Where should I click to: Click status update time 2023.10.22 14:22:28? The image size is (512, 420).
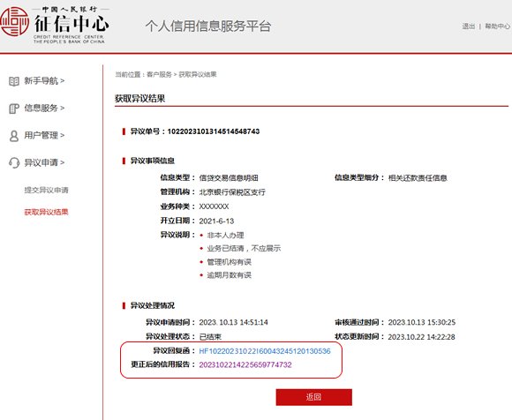coord(421,337)
